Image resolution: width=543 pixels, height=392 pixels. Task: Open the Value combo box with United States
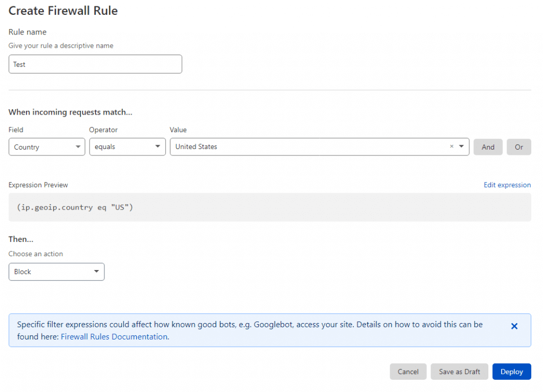308,147
